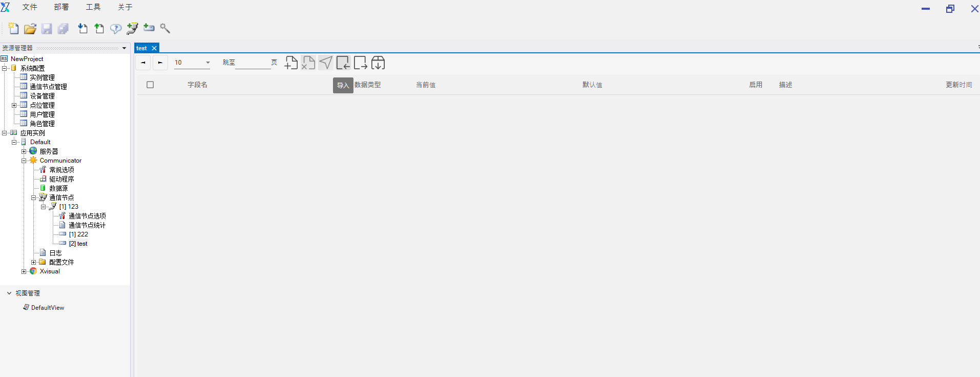
Task: Click the NewProject RS icon
Action: tap(5, 58)
